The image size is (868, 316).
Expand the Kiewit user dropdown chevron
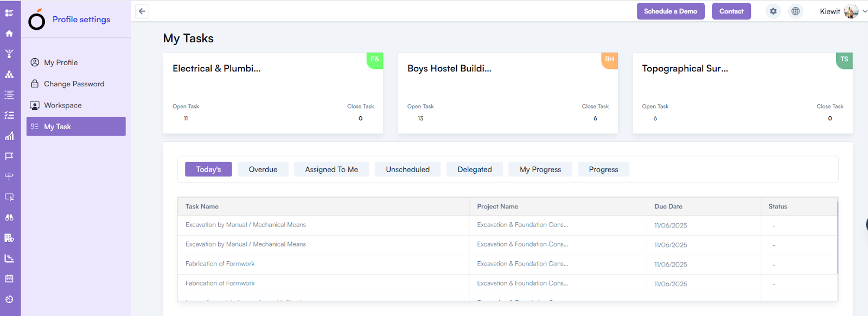click(x=864, y=11)
